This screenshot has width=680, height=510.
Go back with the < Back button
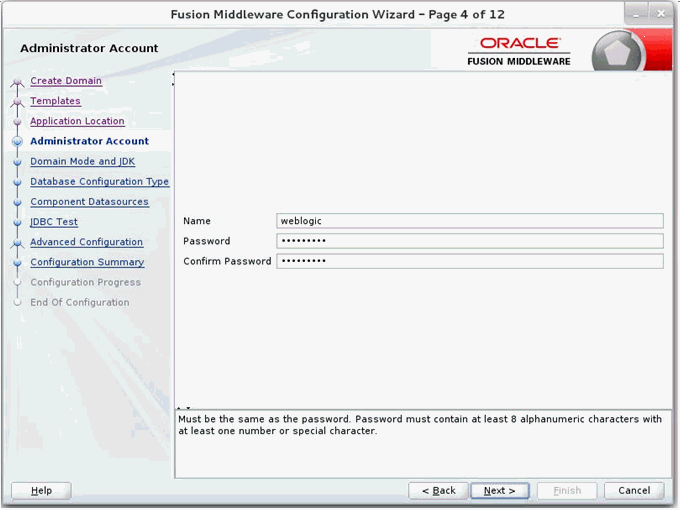(x=438, y=490)
